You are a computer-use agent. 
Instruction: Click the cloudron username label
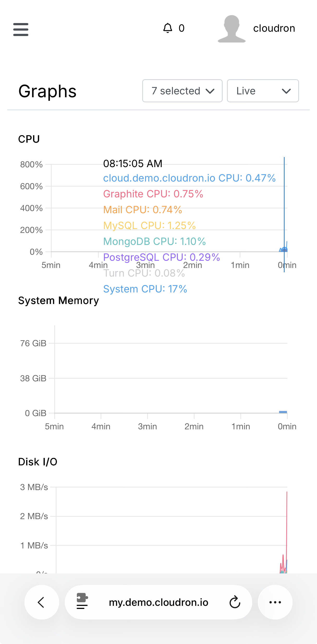pyautogui.click(x=274, y=28)
